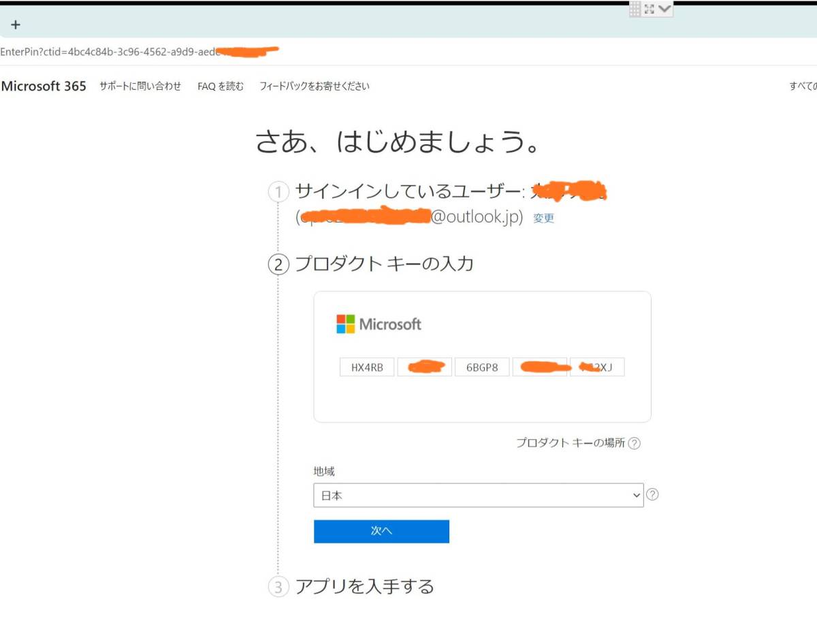Viewport: 817px width, 644px height.
Task: Open サポートに問い合わせ menu item
Action: coord(140,86)
